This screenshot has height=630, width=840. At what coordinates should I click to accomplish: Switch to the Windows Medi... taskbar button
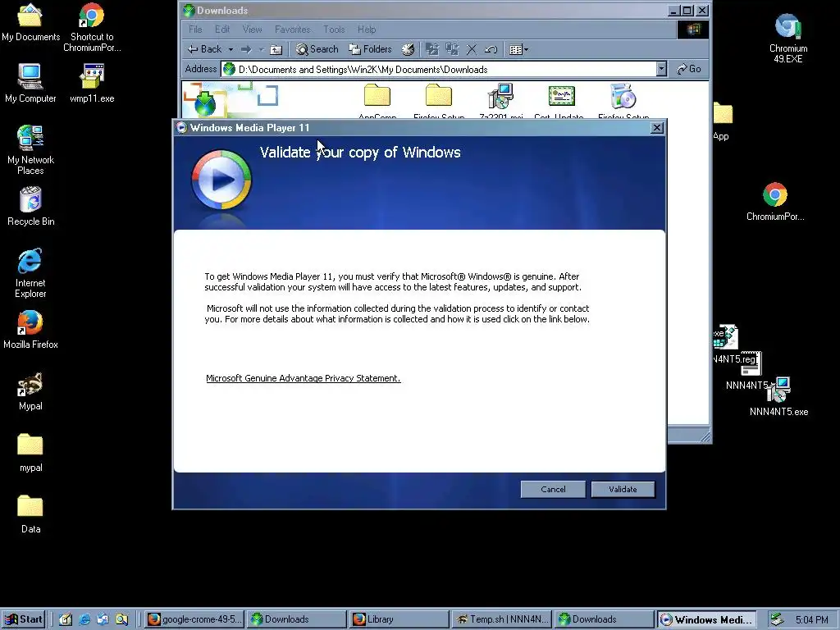click(x=706, y=619)
